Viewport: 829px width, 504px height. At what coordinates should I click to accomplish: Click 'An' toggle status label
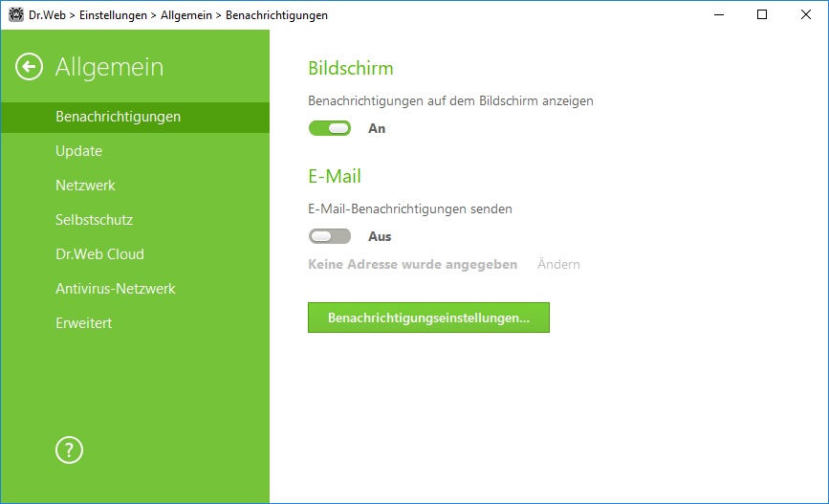[x=377, y=128]
